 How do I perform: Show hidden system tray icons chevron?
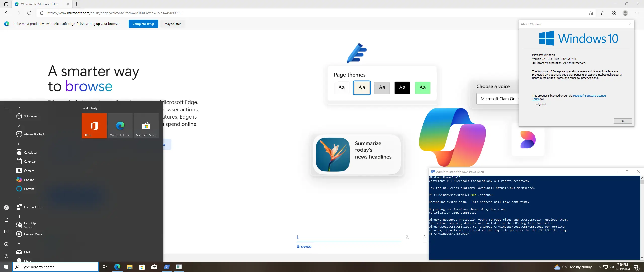599,267
